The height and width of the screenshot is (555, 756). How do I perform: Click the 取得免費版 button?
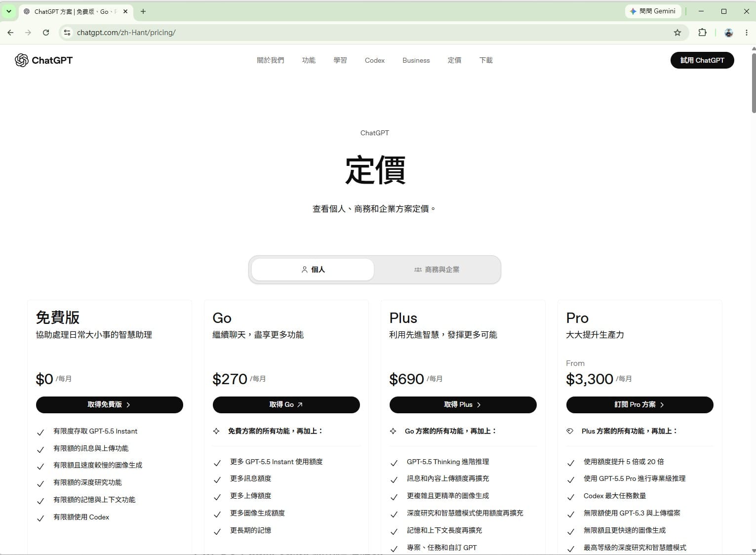(x=110, y=404)
